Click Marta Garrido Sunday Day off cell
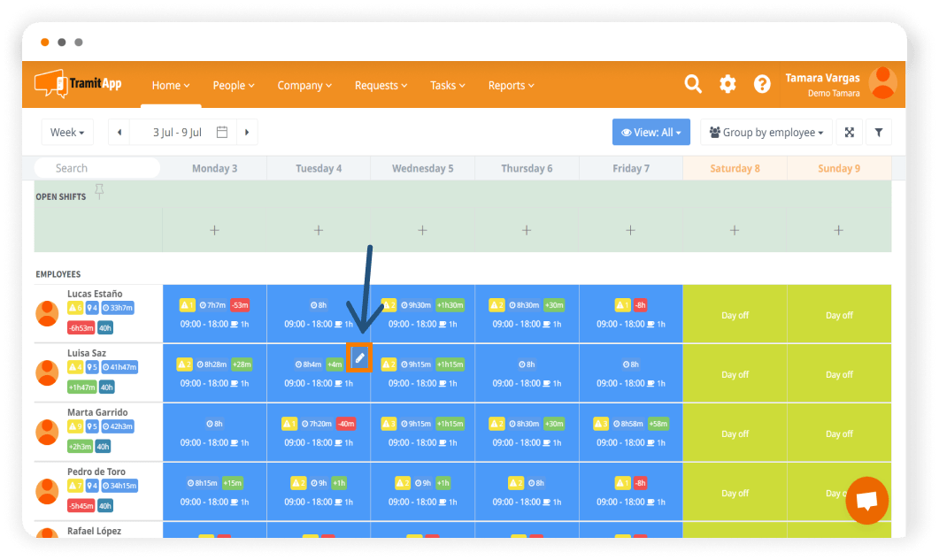 point(839,433)
